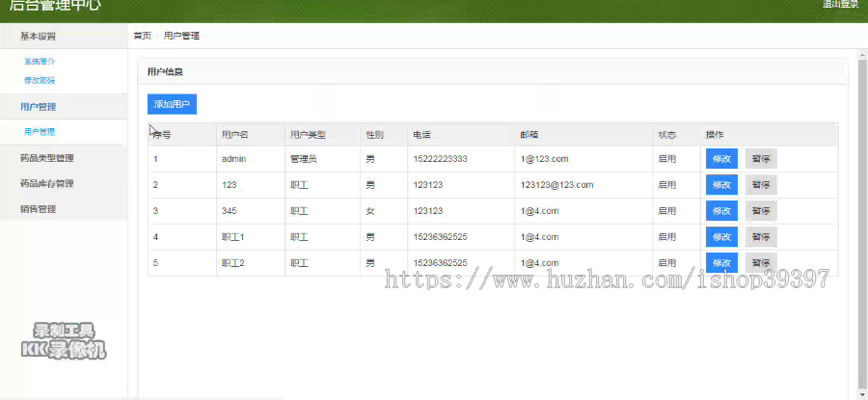Click 退出登录 in the header
The height and width of the screenshot is (400, 868).
click(840, 5)
